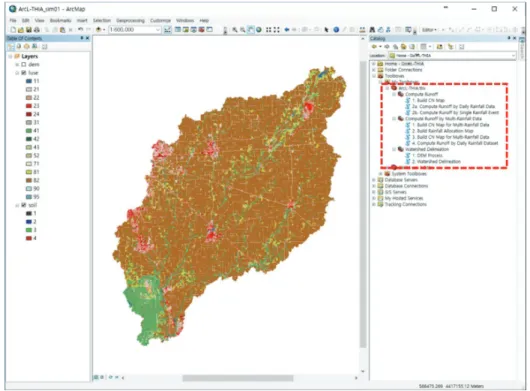Screen dimensions: 530x391
Task: Expand the System Toolboxes node
Action: tap(381, 174)
